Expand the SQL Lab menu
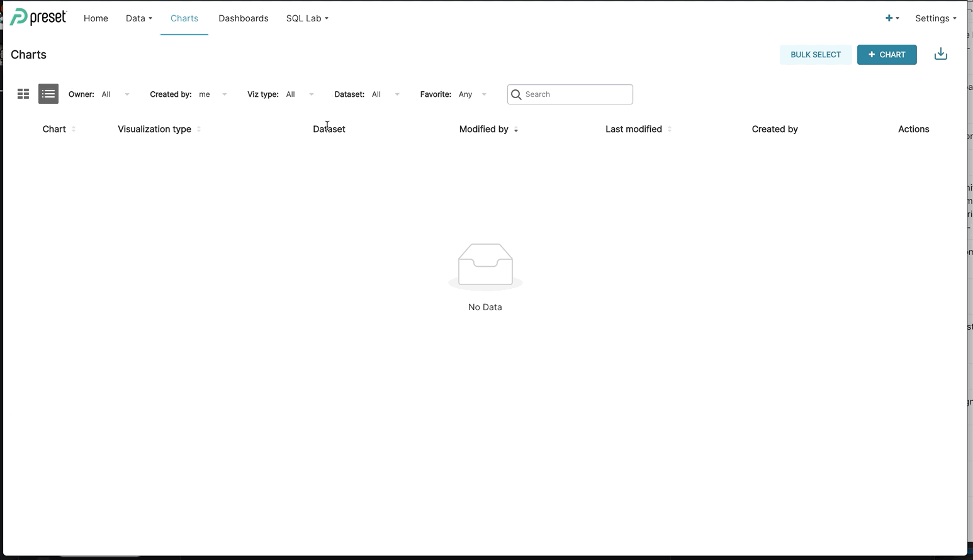973x560 pixels. 307,18
